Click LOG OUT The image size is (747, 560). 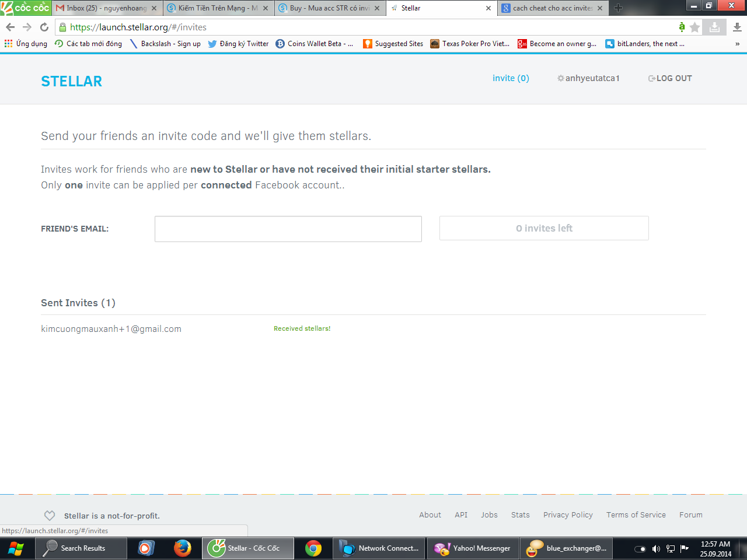tap(670, 78)
